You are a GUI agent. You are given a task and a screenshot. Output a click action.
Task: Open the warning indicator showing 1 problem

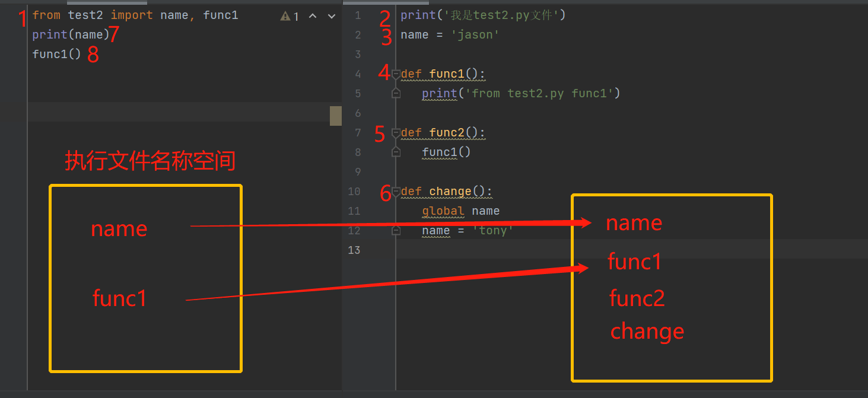point(290,17)
